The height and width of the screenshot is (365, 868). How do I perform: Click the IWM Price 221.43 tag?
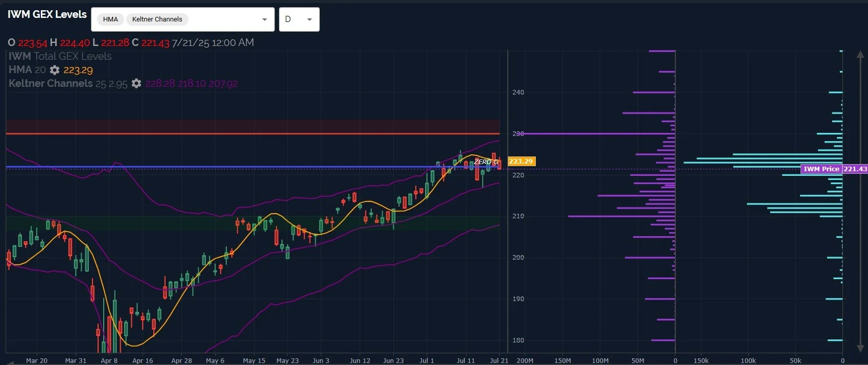834,169
